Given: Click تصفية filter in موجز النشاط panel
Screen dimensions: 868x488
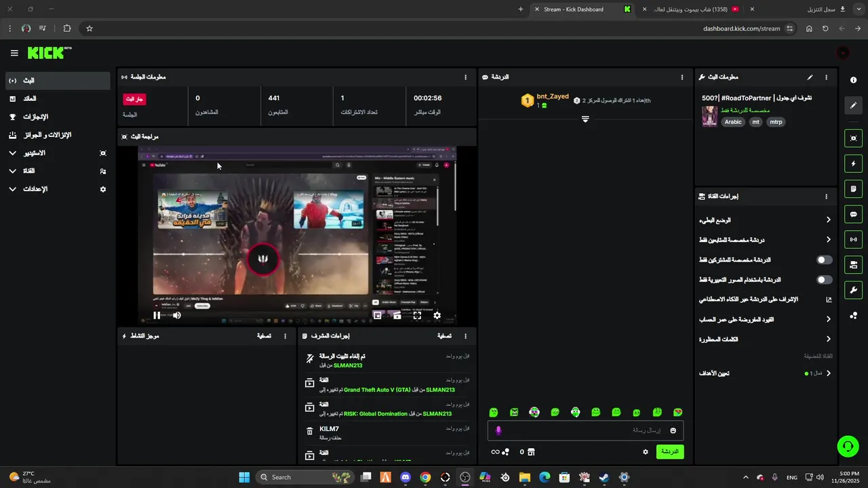Looking at the screenshot, I should coord(264,336).
